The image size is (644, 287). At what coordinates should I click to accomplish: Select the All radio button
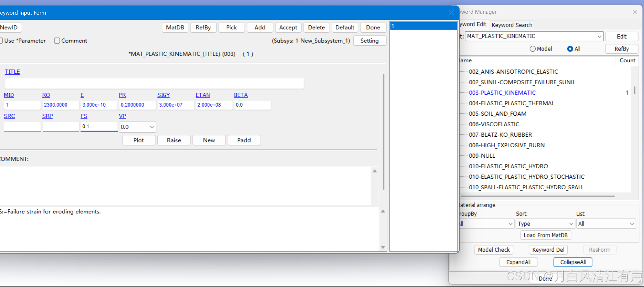coord(570,49)
